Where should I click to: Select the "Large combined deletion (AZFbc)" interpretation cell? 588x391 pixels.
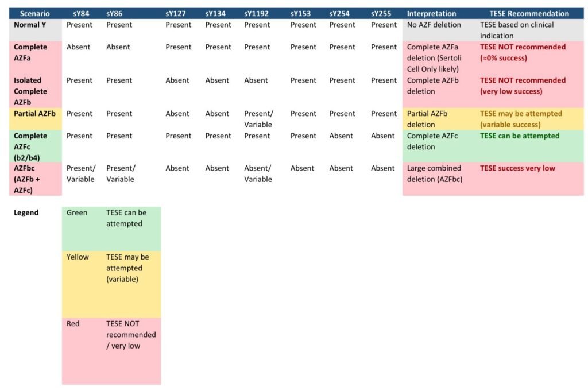click(435, 173)
